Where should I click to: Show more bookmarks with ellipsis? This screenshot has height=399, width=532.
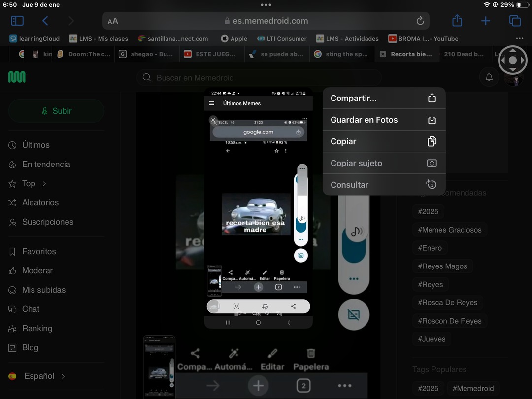click(x=520, y=38)
